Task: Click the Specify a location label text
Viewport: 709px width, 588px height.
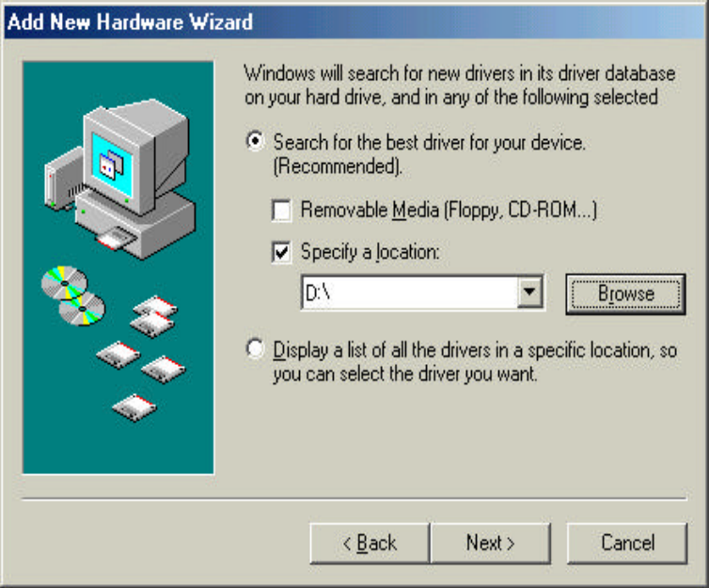Action: coord(370,252)
